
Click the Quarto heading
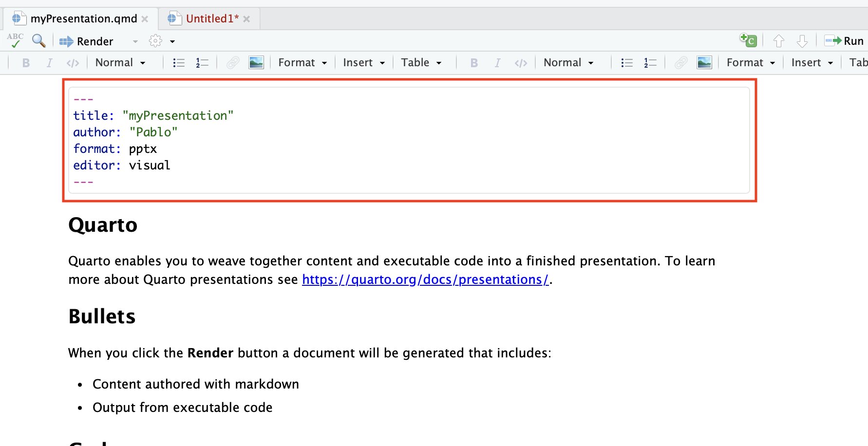point(103,225)
